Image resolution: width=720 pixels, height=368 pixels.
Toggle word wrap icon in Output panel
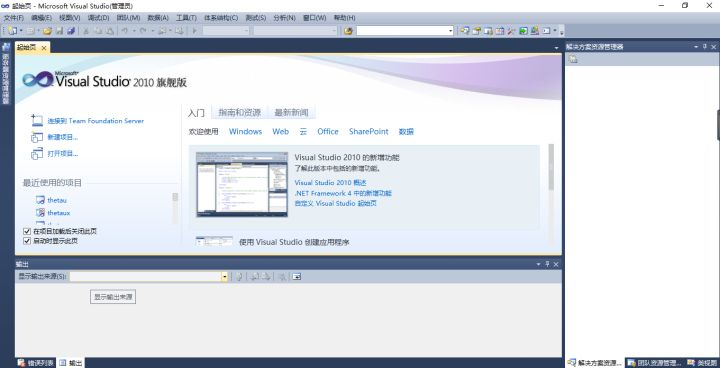(x=297, y=277)
